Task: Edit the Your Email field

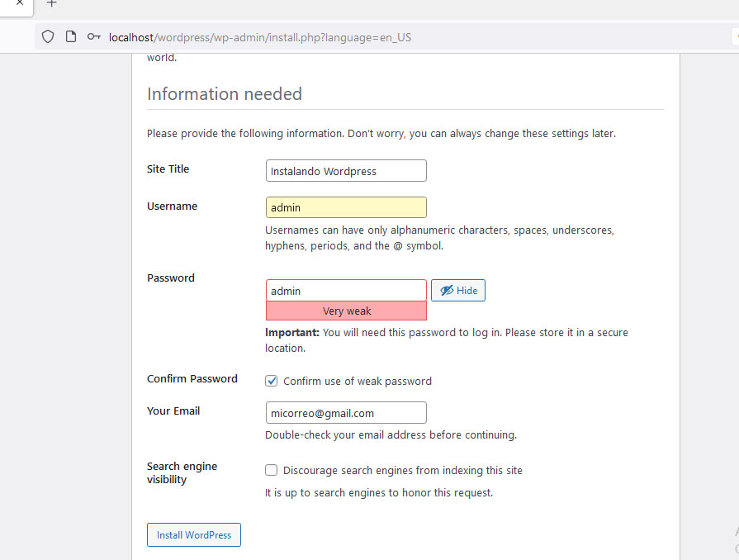Action: point(346,413)
